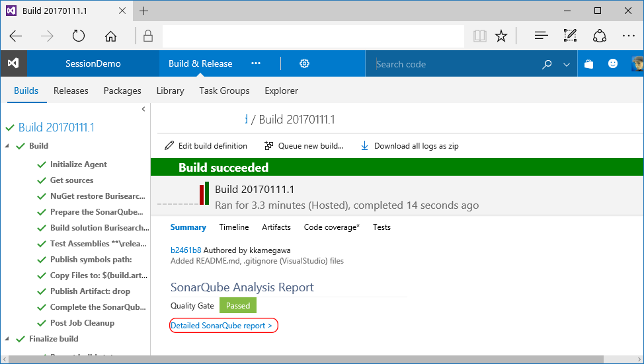
Task: Expand the search scope dropdown arrow
Action: 567,65
